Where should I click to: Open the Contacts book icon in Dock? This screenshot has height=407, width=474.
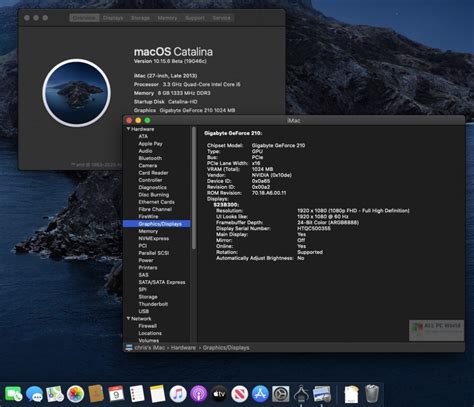tap(96, 394)
